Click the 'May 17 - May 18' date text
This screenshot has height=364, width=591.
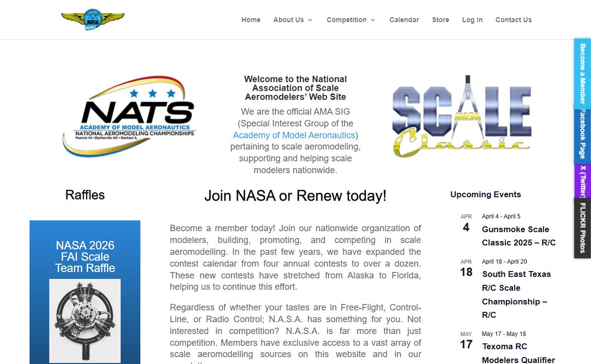[504, 334]
